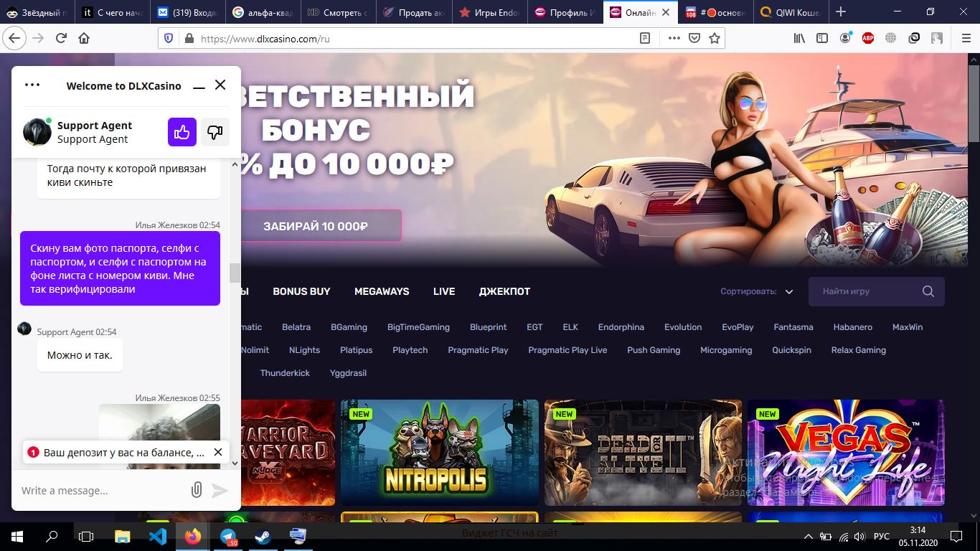Switch to the LIVE category
The width and height of the screenshot is (980, 551).
444,291
